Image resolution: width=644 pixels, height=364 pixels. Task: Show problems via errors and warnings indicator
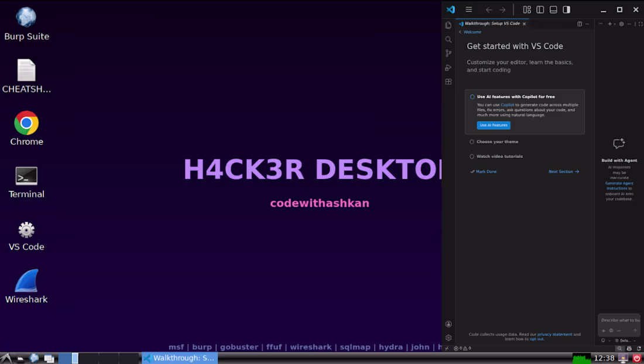(x=463, y=348)
